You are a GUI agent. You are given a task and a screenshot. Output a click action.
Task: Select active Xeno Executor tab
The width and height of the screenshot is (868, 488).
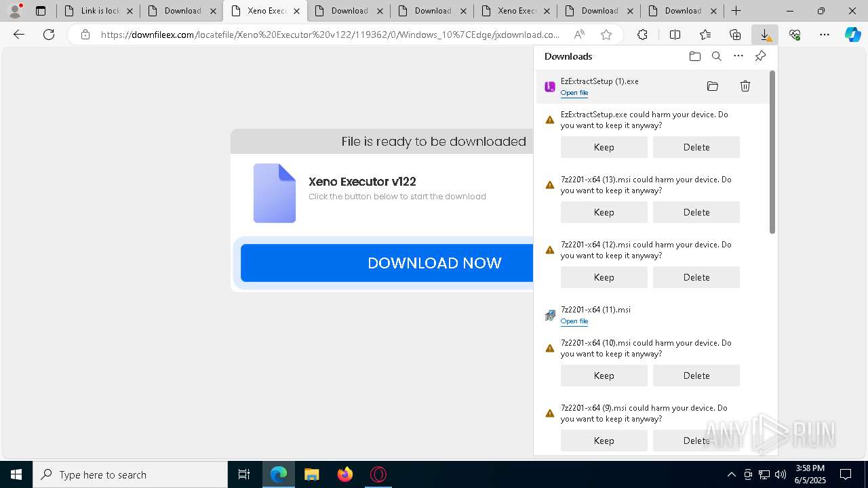pyautogui.click(x=265, y=11)
